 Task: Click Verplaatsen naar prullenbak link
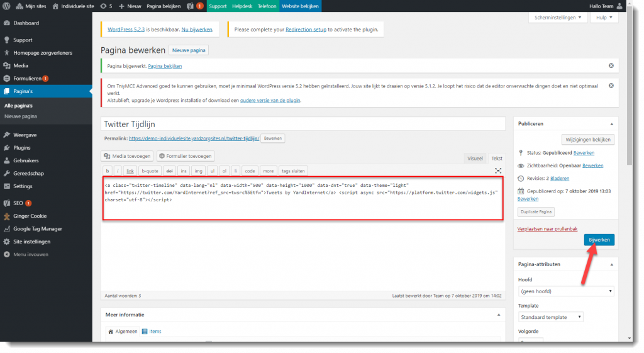click(x=547, y=229)
